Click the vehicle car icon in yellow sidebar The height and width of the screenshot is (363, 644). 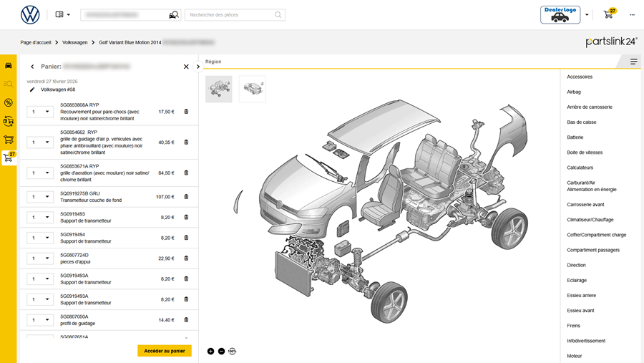[8, 65]
